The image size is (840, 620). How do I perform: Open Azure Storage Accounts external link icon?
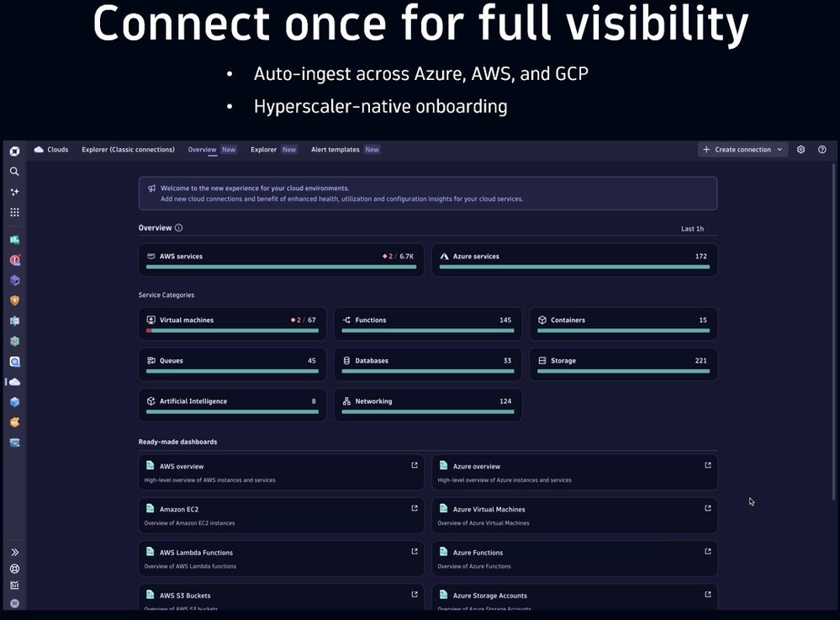[708, 594]
